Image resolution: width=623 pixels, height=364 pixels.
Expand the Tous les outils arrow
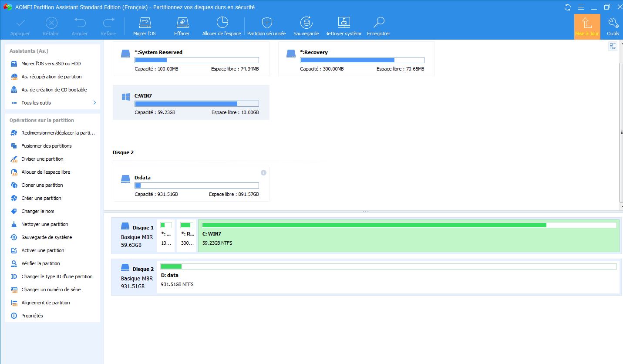coord(94,103)
